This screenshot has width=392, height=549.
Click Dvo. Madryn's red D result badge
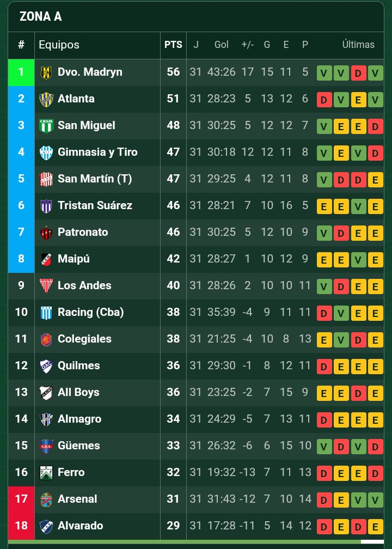pyautogui.click(x=358, y=73)
